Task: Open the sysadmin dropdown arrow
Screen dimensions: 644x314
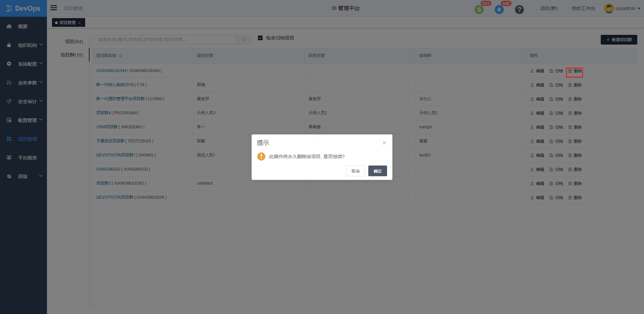Action: click(x=639, y=9)
